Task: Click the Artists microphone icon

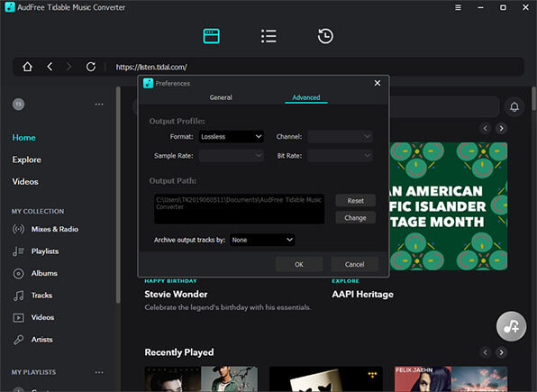Action: [19, 340]
